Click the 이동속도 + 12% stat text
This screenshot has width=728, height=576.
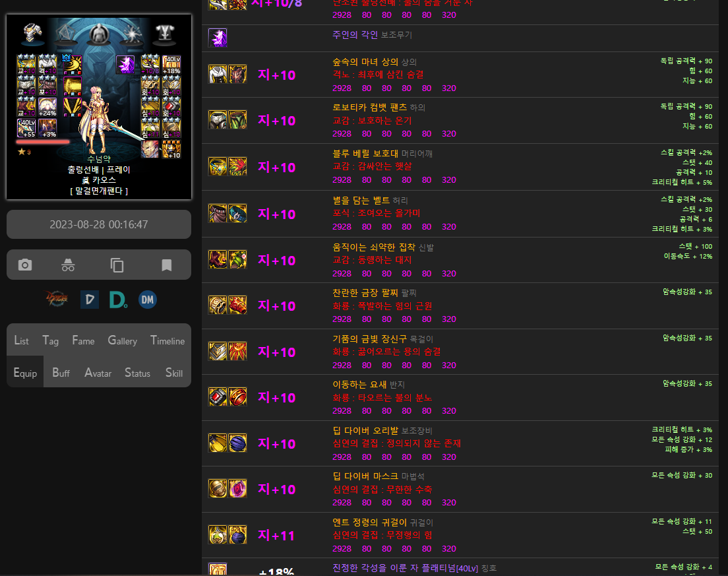688,257
